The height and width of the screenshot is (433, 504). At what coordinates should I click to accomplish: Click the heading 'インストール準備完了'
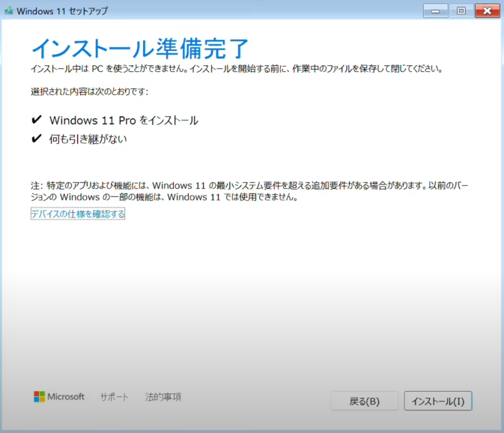(140, 49)
